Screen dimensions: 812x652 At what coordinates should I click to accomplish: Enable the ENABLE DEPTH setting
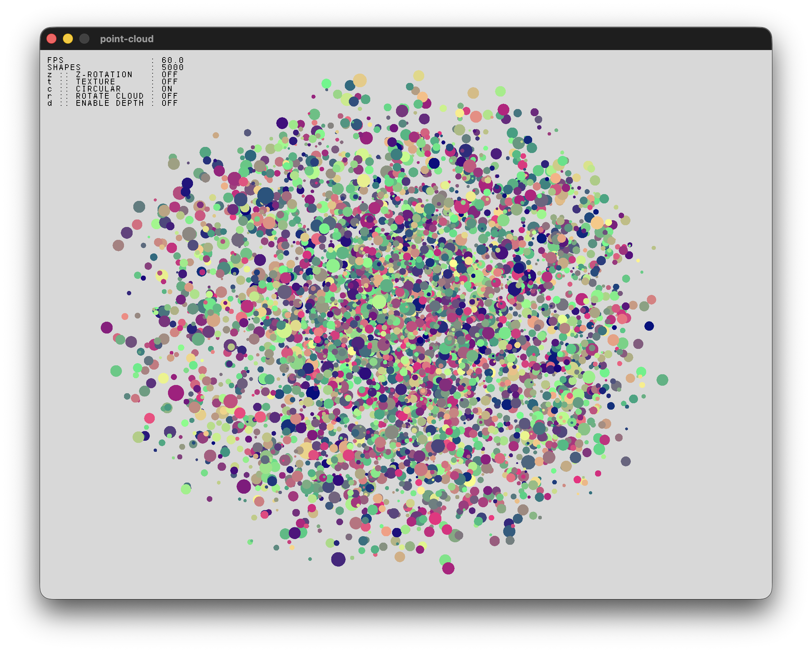pyautogui.click(x=110, y=103)
